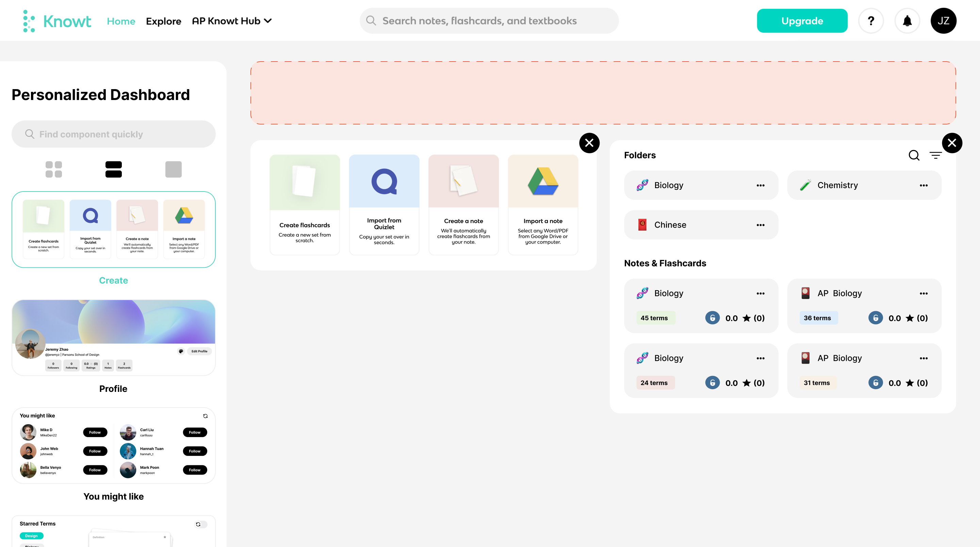Refresh the You might like suggestions
Screen dimensions: 980x547
(206, 416)
